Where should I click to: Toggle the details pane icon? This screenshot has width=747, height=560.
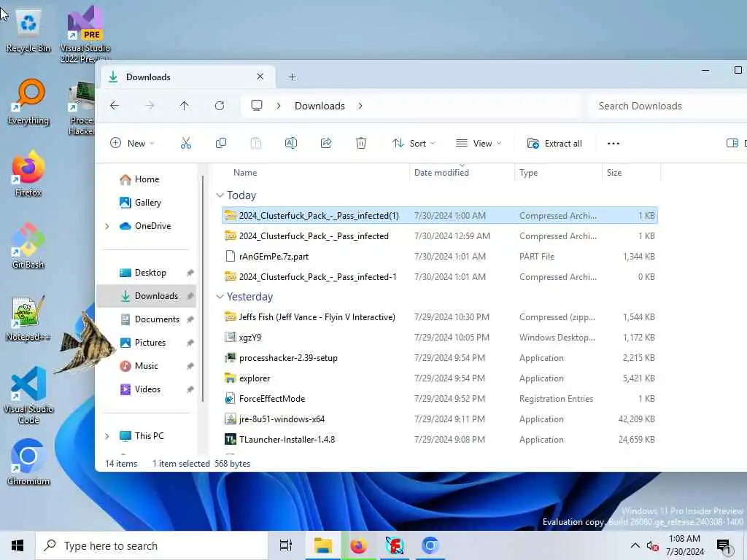[x=732, y=144]
